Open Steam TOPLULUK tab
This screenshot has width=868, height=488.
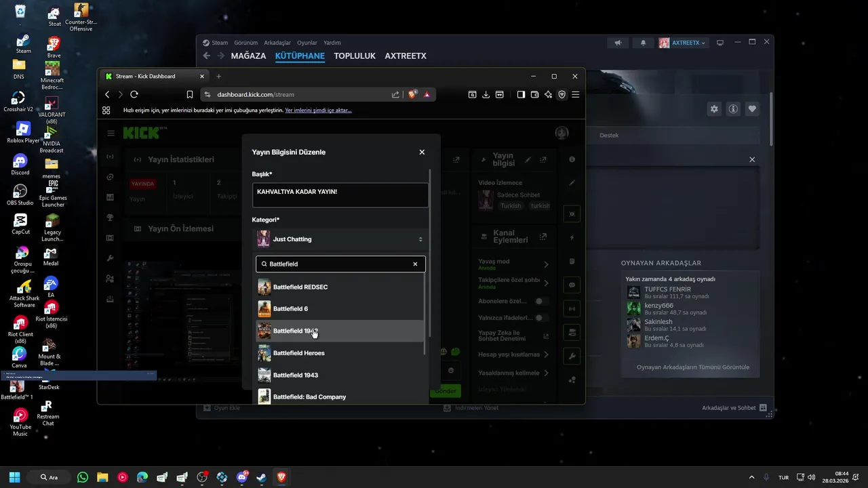click(x=355, y=56)
